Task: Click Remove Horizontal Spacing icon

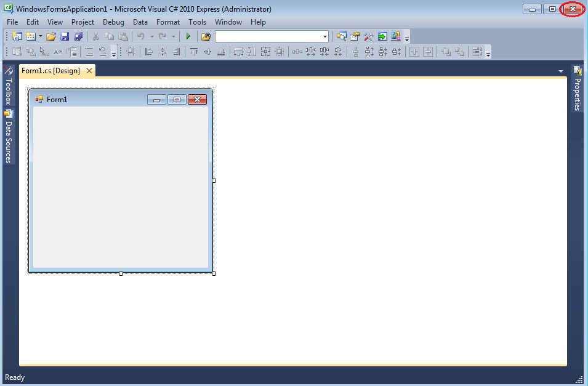Action: point(338,51)
